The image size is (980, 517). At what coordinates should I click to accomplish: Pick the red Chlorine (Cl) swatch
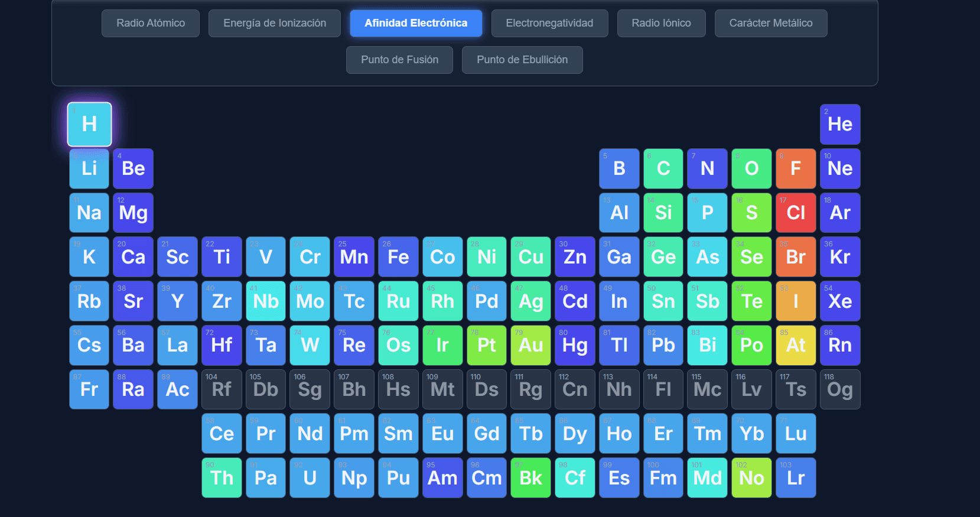pyautogui.click(x=795, y=213)
